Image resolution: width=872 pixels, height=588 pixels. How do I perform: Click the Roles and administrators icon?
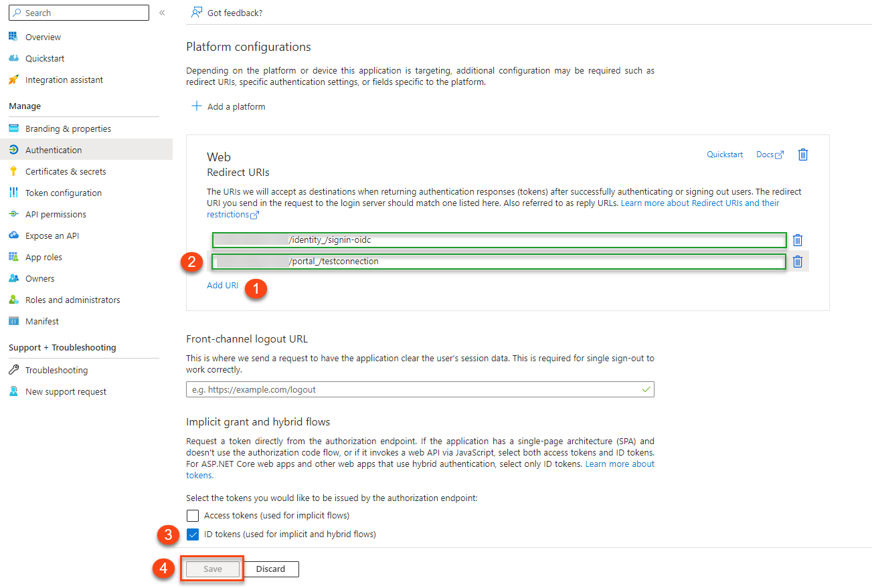click(x=13, y=300)
